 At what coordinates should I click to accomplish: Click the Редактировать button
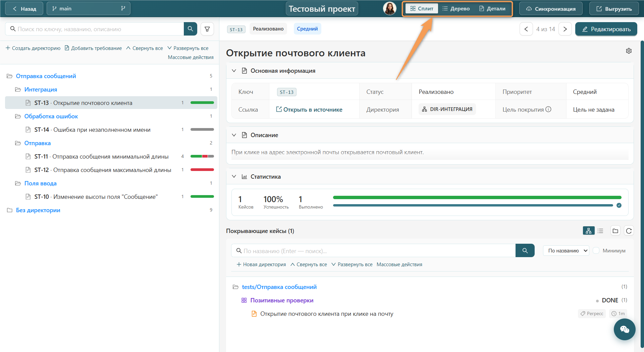(x=606, y=29)
